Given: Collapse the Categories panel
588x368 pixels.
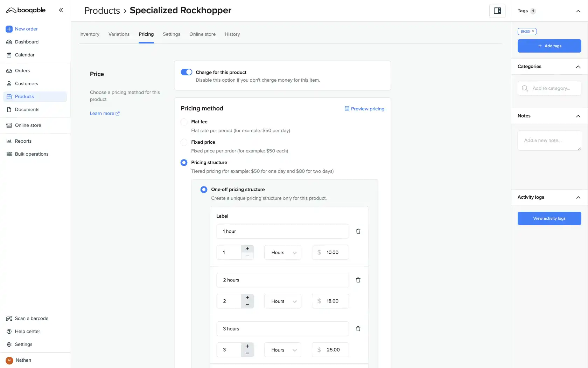Looking at the screenshot, I should point(578,67).
